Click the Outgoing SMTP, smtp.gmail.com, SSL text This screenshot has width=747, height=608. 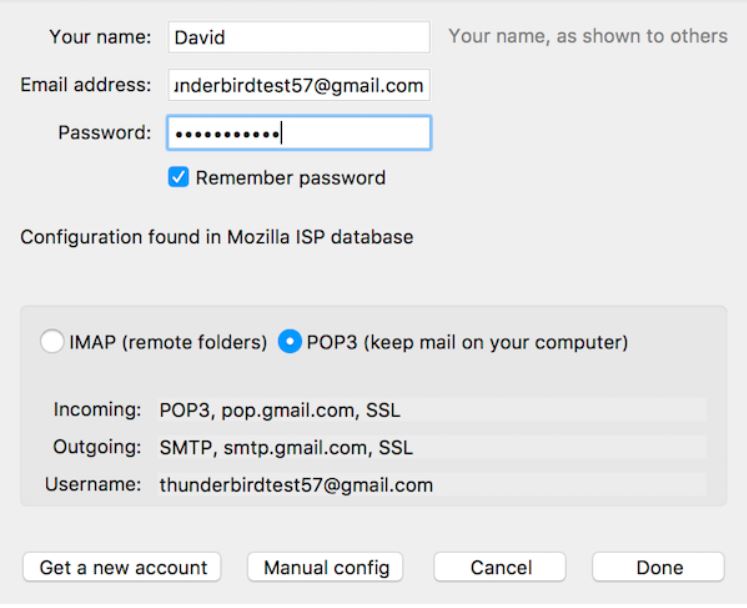[x=286, y=448]
